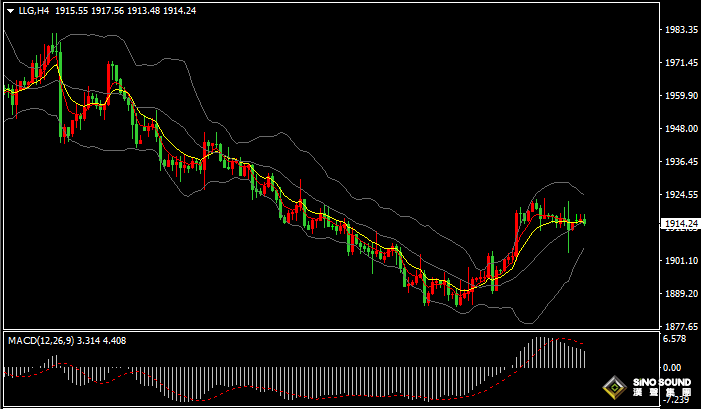Click the 6.578 MACD scale value
Image resolution: width=701 pixels, height=409 pixels.
point(674,340)
